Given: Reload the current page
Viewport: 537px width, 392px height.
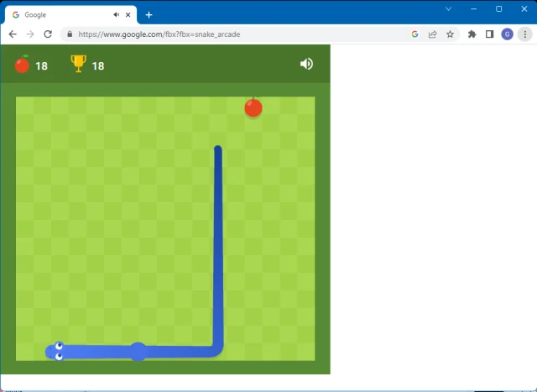Looking at the screenshot, I should [x=48, y=34].
